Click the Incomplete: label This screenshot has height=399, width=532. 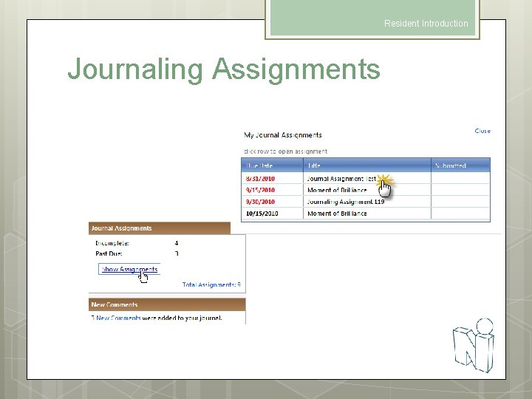pos(112,243)
